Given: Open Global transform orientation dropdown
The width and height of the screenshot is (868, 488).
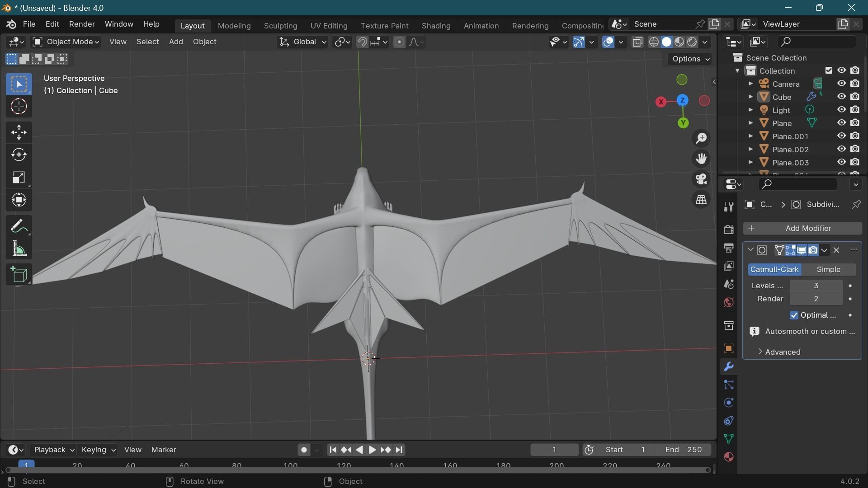Looking at the screenshot, I should pos(302,42).
